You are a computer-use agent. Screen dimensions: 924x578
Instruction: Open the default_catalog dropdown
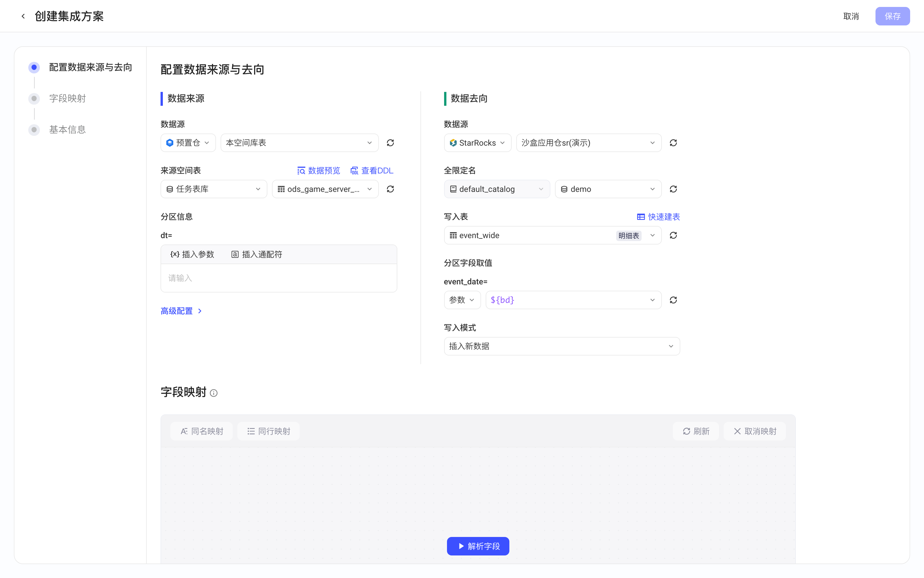point(497,189)
